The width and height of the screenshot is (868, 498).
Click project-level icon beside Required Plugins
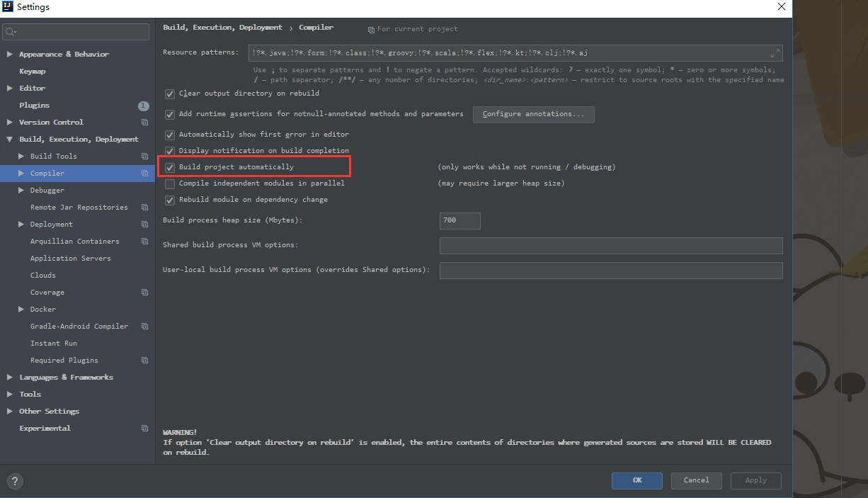pos(144,361)
